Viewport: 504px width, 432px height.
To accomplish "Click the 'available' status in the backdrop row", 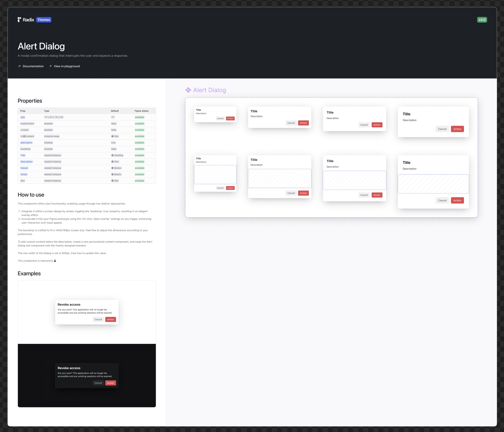I will pyautogui.click(x=139, y=149).
